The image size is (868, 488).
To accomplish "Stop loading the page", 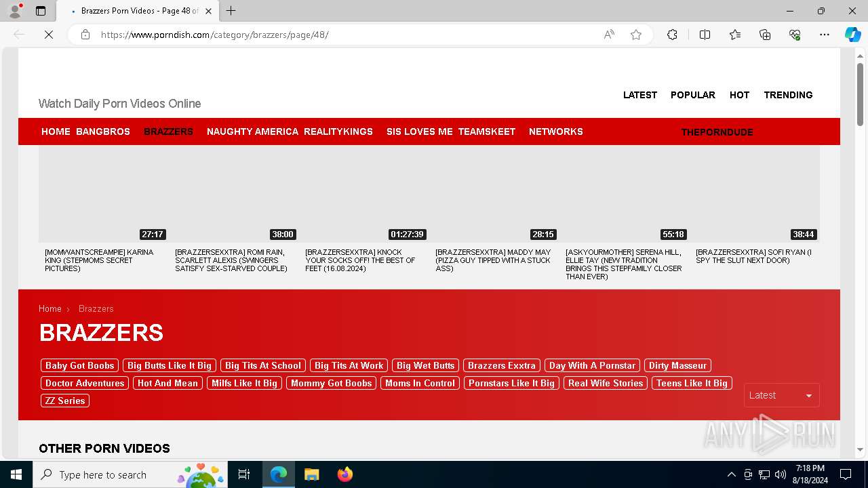I will 49,35.
